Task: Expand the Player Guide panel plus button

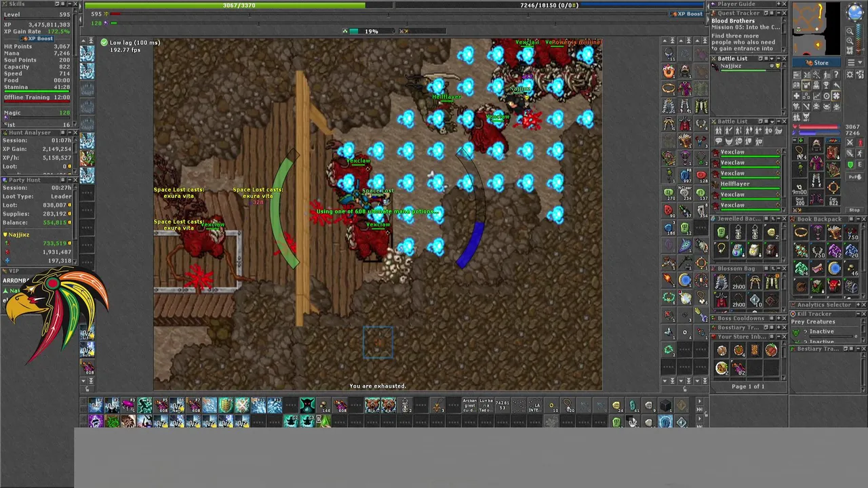Action: coord(778,4)
